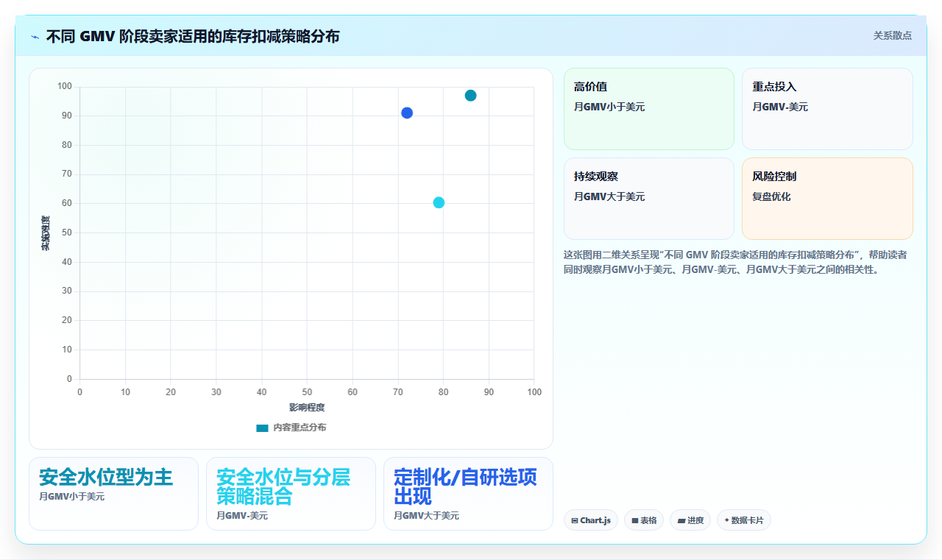Click the Chart.js tag

coord(591,520)
